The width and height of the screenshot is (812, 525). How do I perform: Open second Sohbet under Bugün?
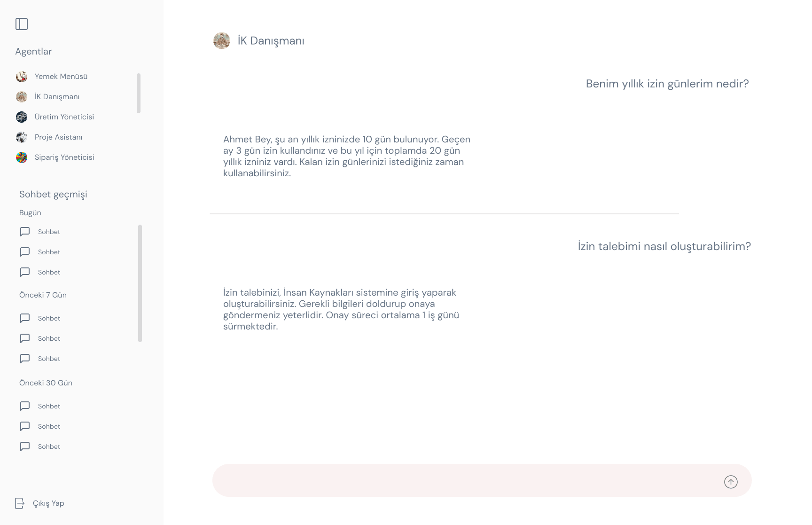pyautogui.click(x=49, y=252)
